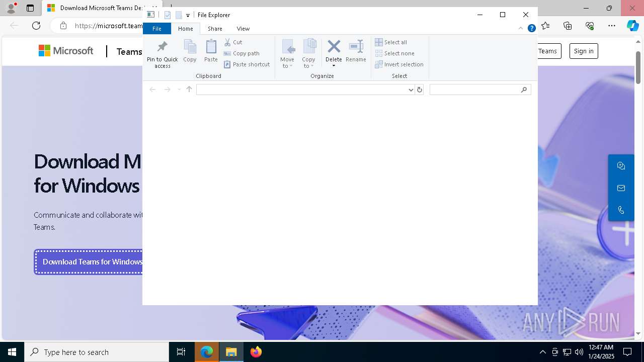Open recent locations dropdown arrow
This screenshot has height=362, width=644.
click(x=179, y=89)
